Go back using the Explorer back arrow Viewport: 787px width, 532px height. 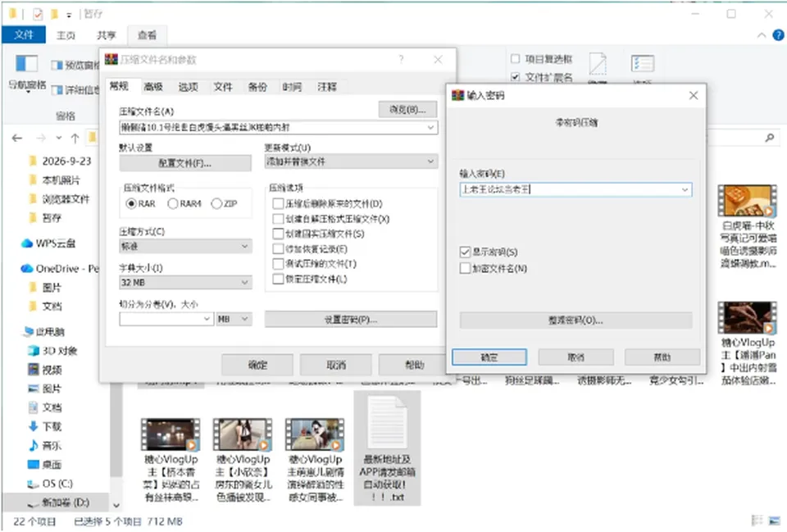(x=17, y=138)
